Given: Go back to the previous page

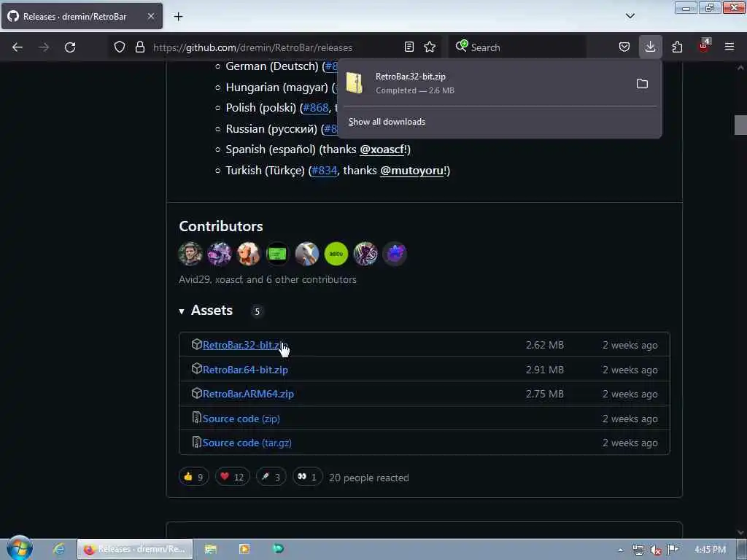Looking at the screenshot, I should [18, 47].
